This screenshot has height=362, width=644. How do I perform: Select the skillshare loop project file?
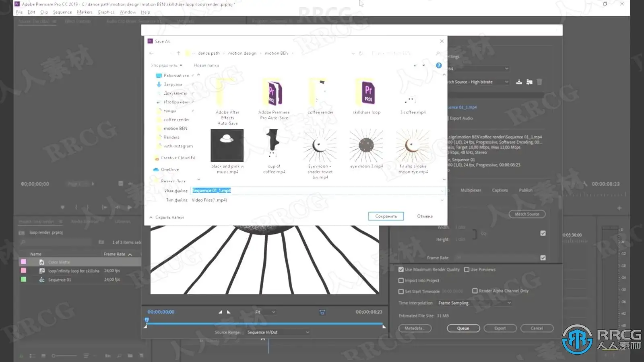point(367,97)
